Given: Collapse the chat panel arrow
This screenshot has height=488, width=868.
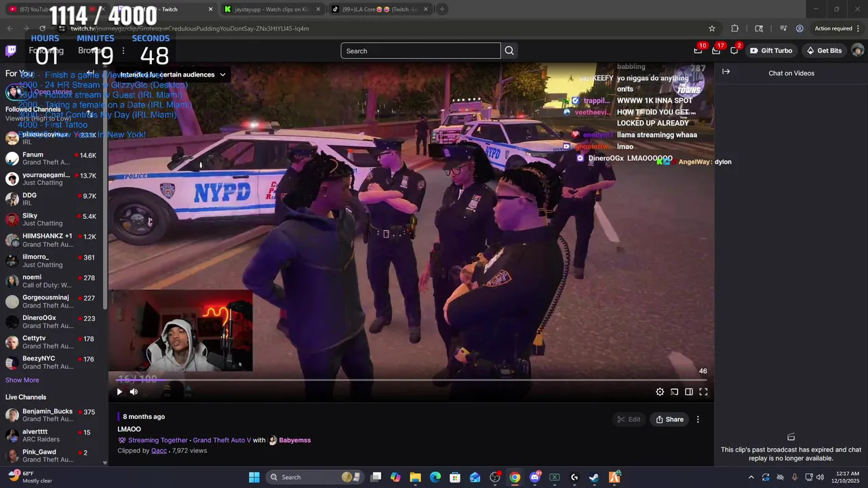Looking at the screenshot, I should tap(726, 72).
